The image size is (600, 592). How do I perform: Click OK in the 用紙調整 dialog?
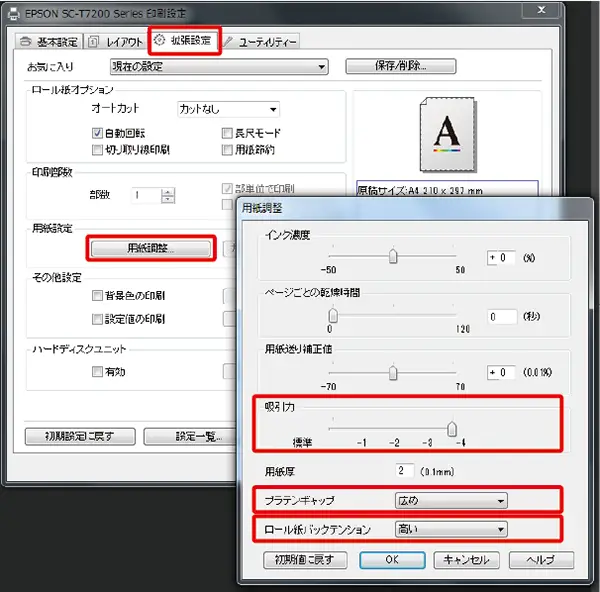[392, 560]
